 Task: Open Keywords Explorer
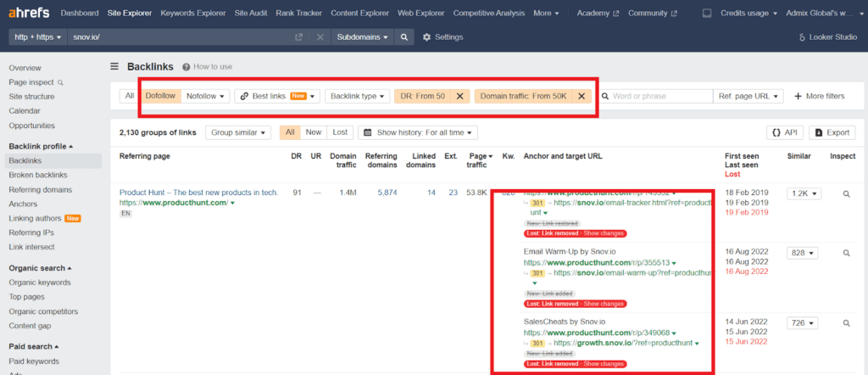pyautogui.click(x=193, y=13)
